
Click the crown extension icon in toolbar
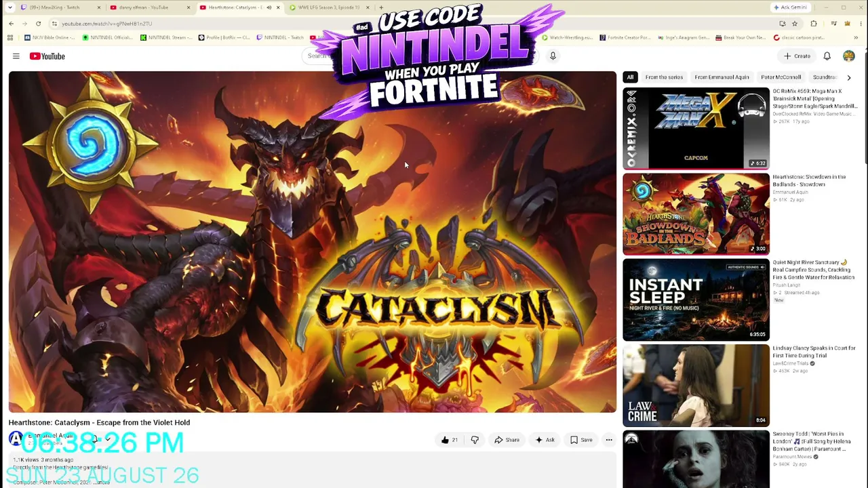847,24
